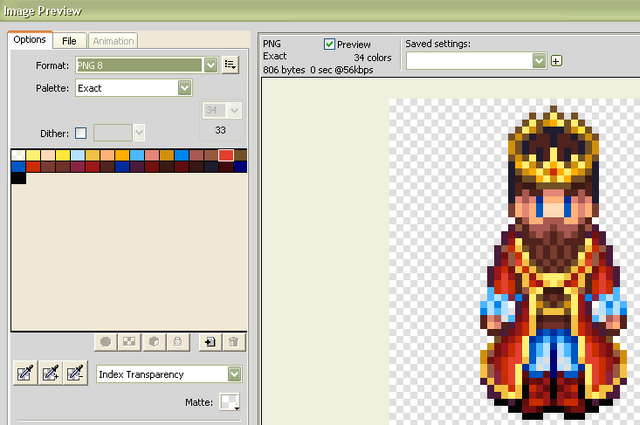The height and width of the screenshot is (425, 640).
Task: Expand the Saved settings dropdown
Action: [x=539, y=61]
